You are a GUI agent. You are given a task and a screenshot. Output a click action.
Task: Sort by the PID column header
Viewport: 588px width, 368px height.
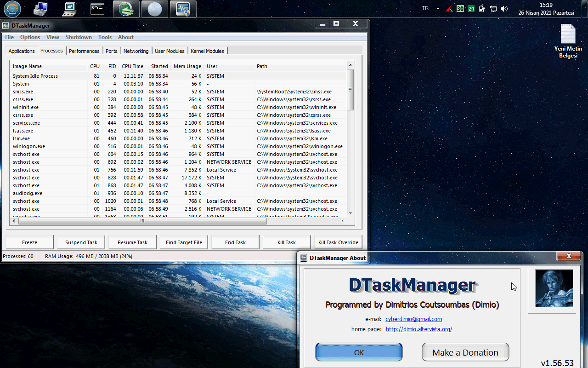coord(110,66)
